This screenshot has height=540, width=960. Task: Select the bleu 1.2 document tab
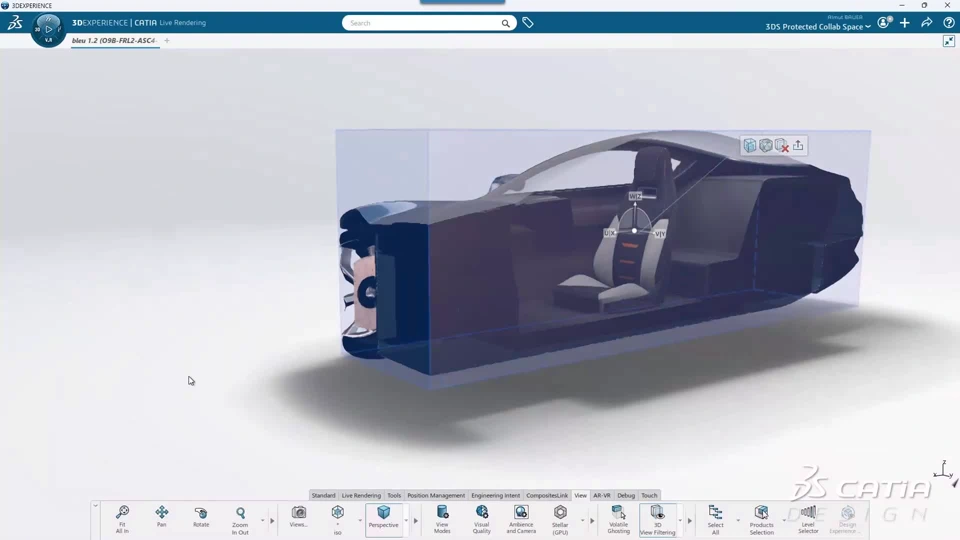point(114,40)
